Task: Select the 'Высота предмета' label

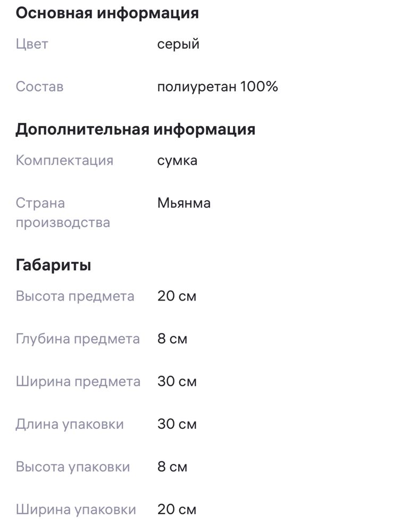Action: pyautogui.click(x=75, y=296)
